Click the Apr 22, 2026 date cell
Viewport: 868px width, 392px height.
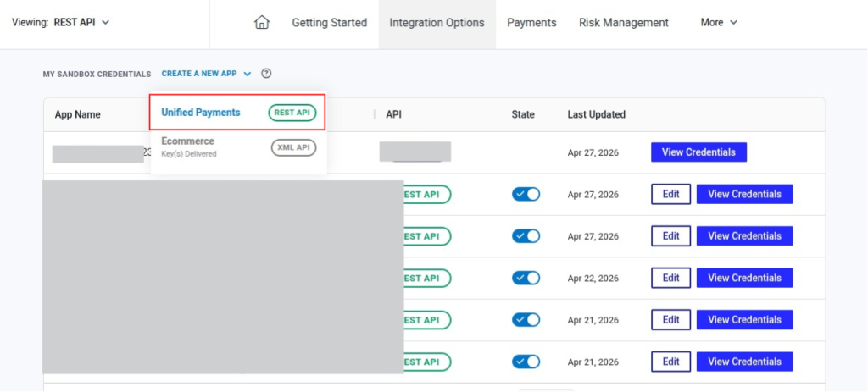[593, 278]
